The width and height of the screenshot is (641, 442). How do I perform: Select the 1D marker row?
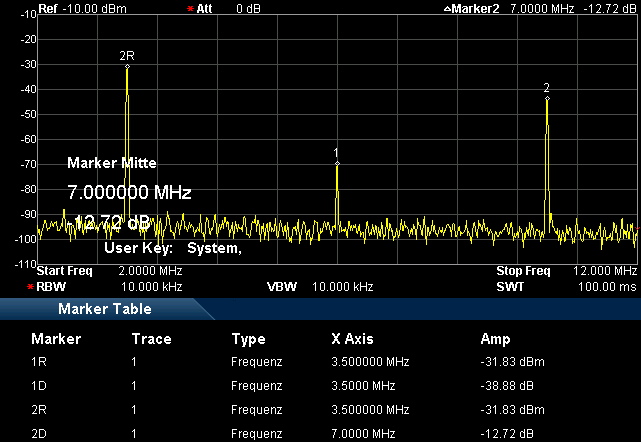point(320,386)
